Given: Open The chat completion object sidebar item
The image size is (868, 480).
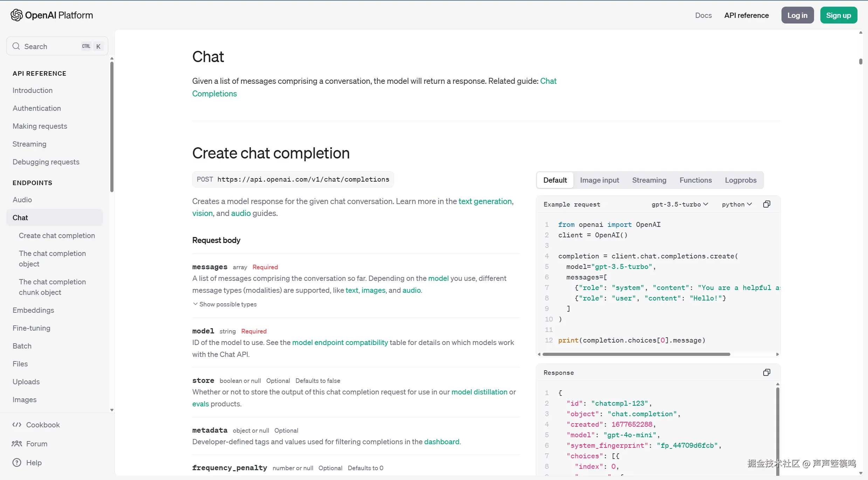Looking at the screenshot, I should point(52,259).
